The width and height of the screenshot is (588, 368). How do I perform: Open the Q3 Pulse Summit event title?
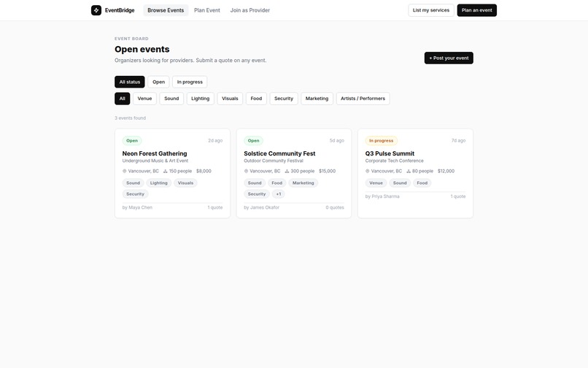click(390, 153)
